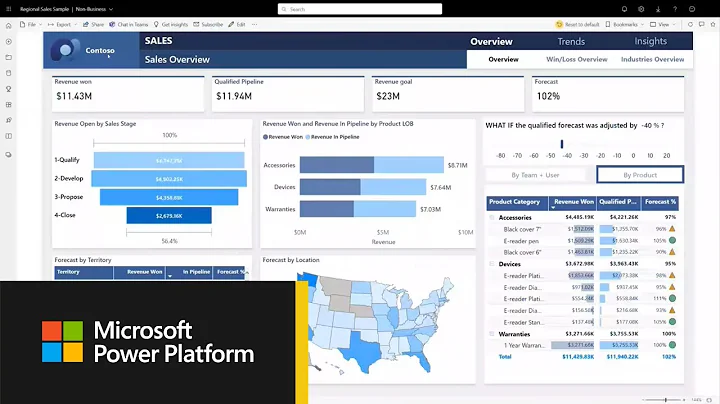Image resolution: width=720 pixels, height=404 pixels.
Task: Click the Territory column header
Action: click(x=84, y=272)
